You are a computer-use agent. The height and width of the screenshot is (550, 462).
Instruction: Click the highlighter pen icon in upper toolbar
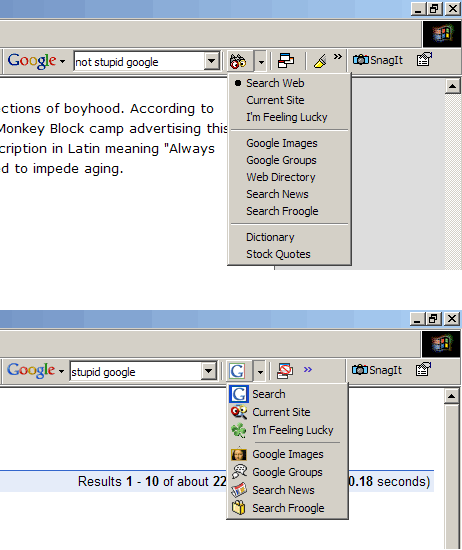point(320,61)
